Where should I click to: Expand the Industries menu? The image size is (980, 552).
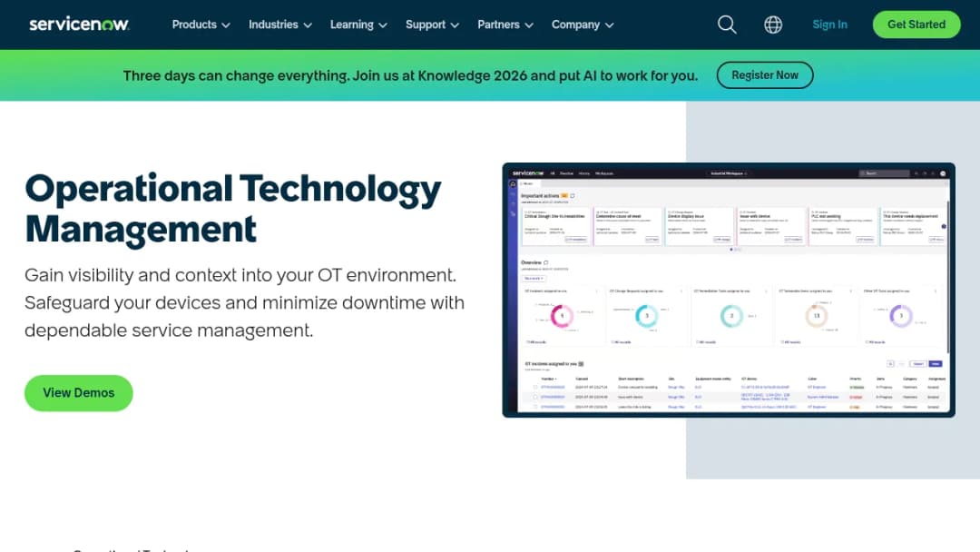(x=280, y=25)
